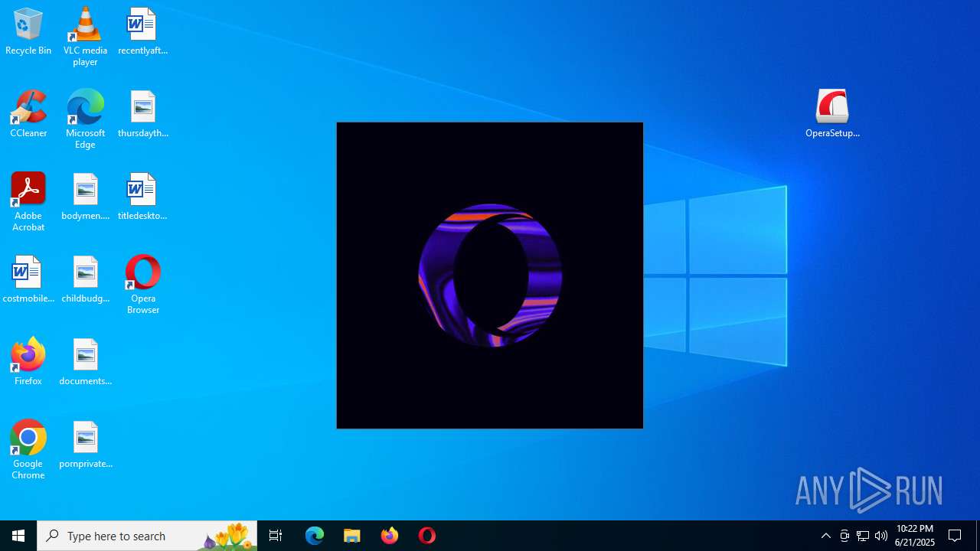Screen dimensions: 980x551
Task: Launch Microsoft Edge from the taskbar
Action: [315, 536]
